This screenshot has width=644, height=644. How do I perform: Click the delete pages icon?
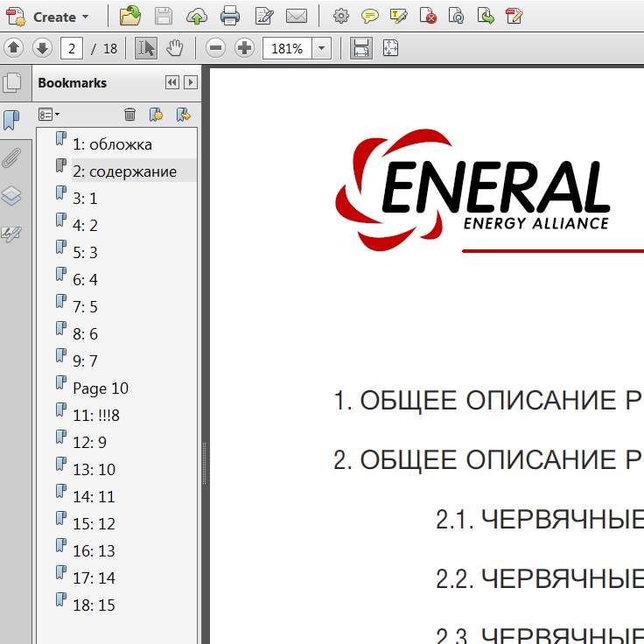[428, 17]
